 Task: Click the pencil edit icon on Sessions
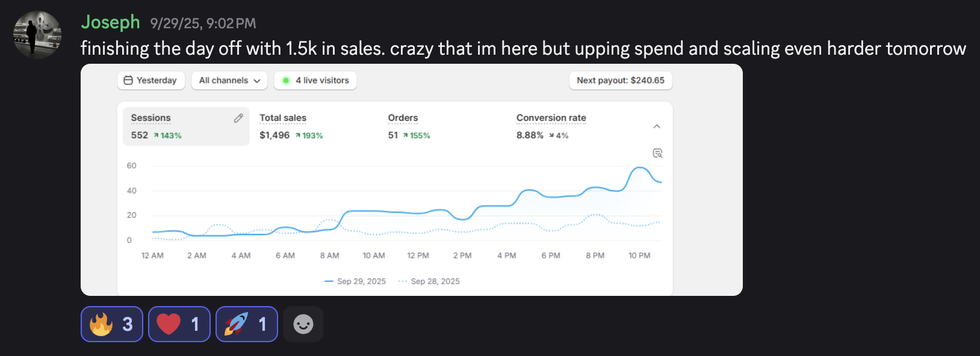point(238,118)
